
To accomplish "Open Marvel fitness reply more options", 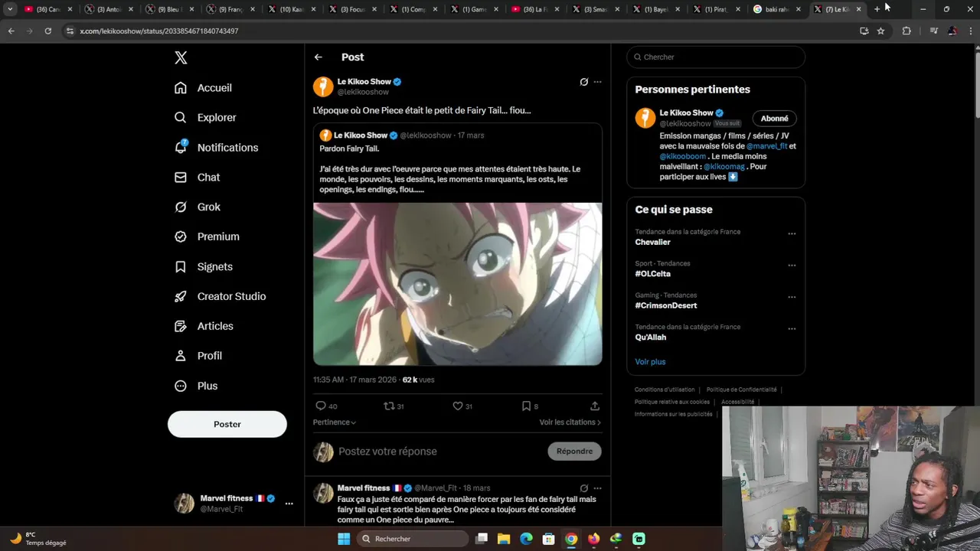I will pos(598,488).
